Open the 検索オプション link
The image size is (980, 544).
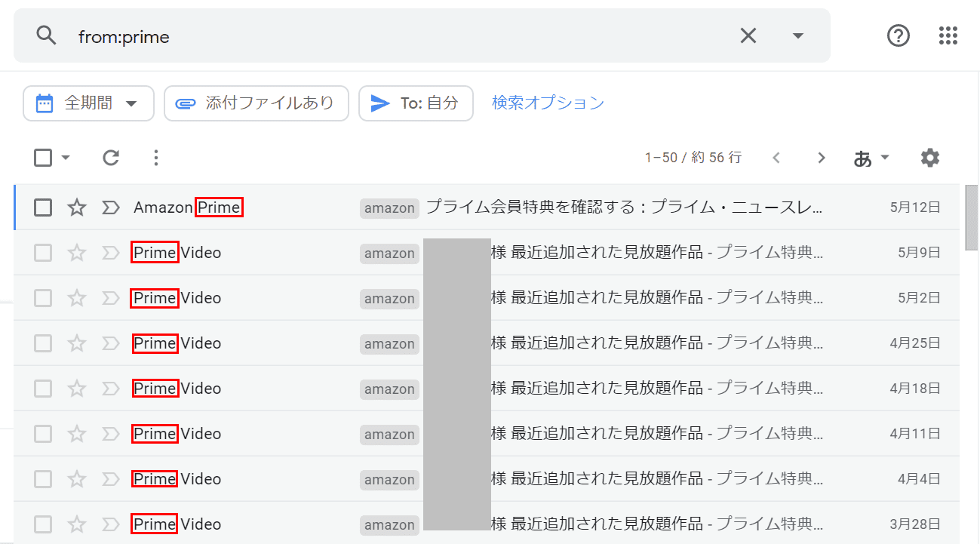548,103
